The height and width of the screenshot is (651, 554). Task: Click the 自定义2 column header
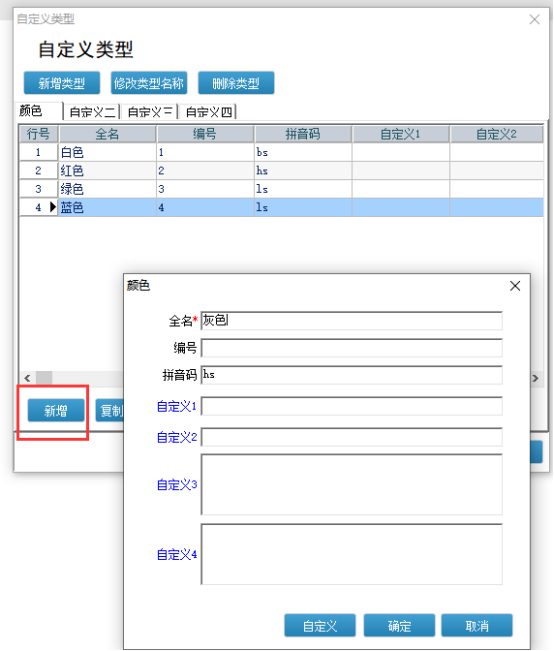[x=496, y=134]
